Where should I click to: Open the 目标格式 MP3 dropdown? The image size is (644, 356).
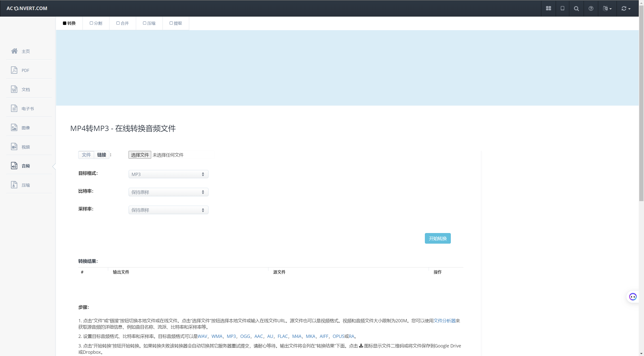[x=168, y=174]
